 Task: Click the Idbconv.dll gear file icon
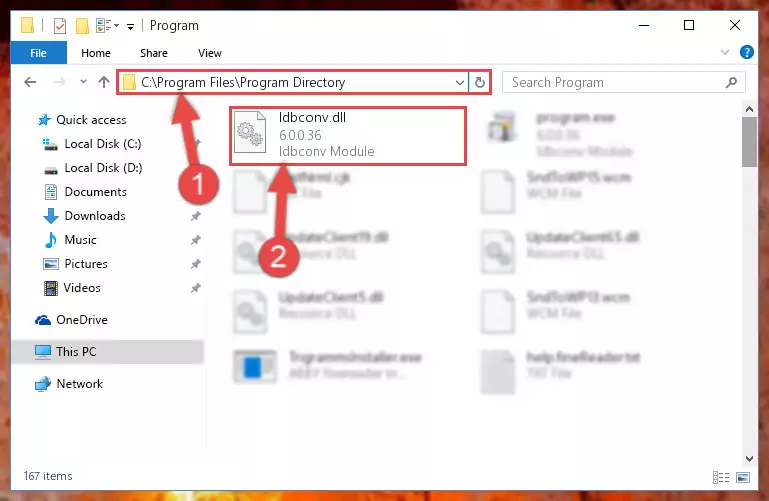250,133
